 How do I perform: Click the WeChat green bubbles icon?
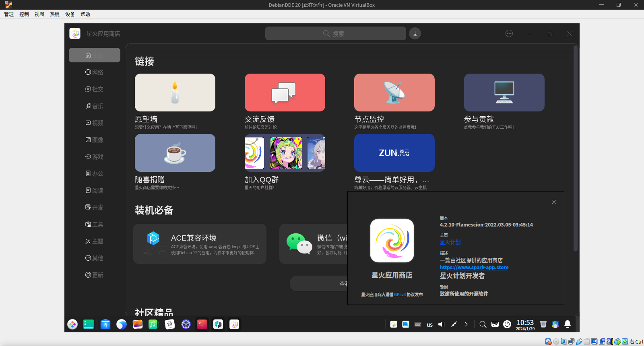click(299, 243)
